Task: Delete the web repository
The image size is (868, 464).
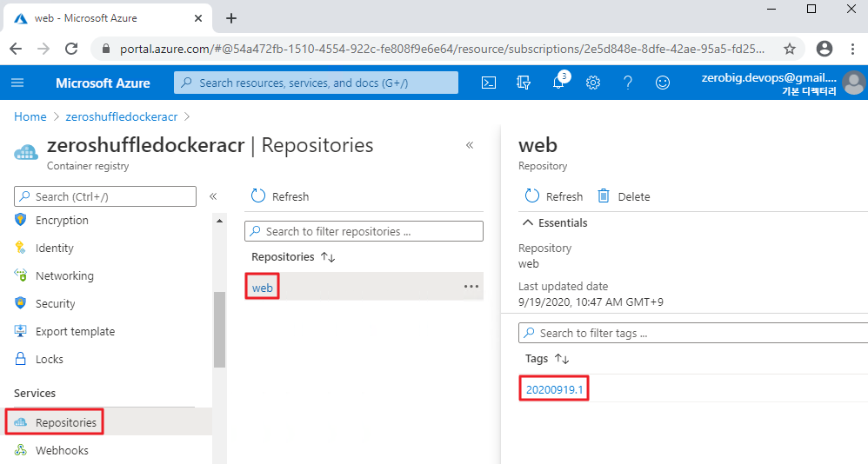Action: pos(624,196)
